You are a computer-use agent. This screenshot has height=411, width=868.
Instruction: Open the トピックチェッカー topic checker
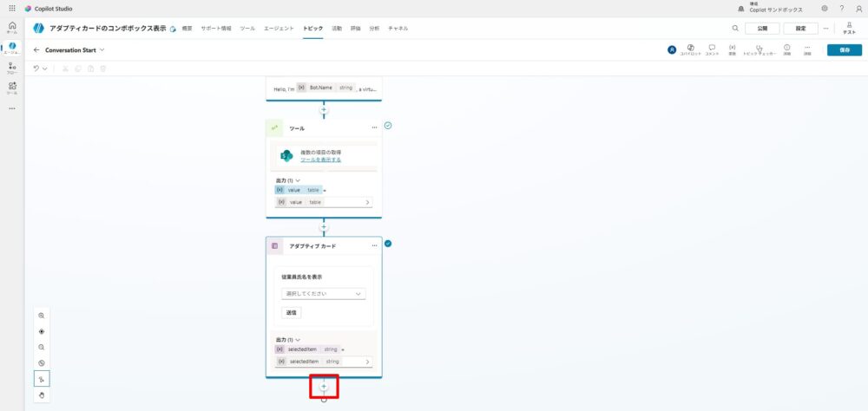[759, 49]
